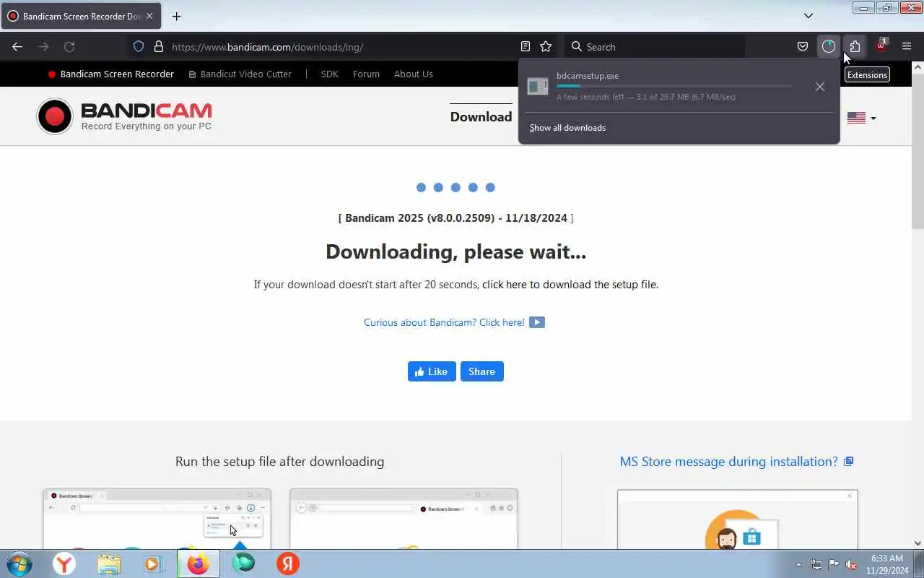The image size is (924, 578).
Task: Open the Forum page
Action: click(366, 74)
